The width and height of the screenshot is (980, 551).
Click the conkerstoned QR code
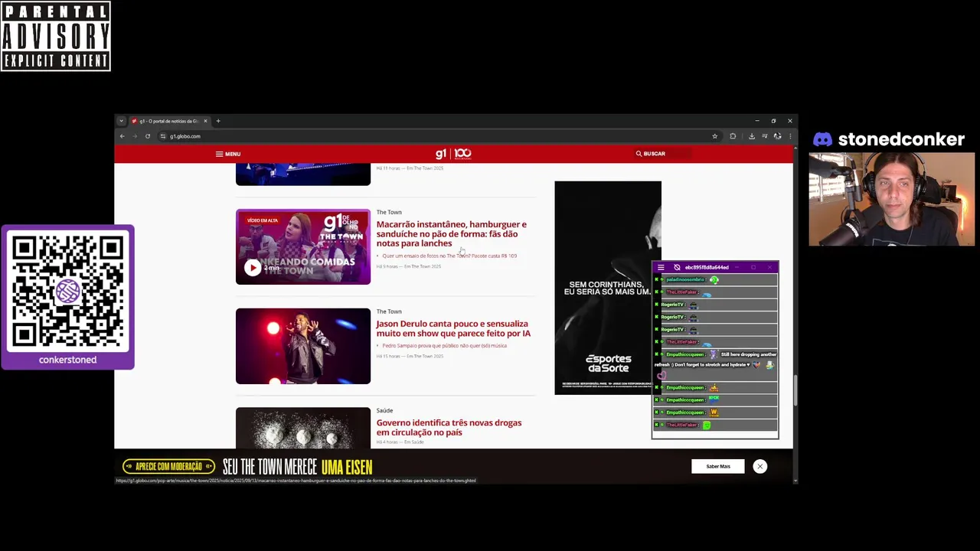[67, 292]
